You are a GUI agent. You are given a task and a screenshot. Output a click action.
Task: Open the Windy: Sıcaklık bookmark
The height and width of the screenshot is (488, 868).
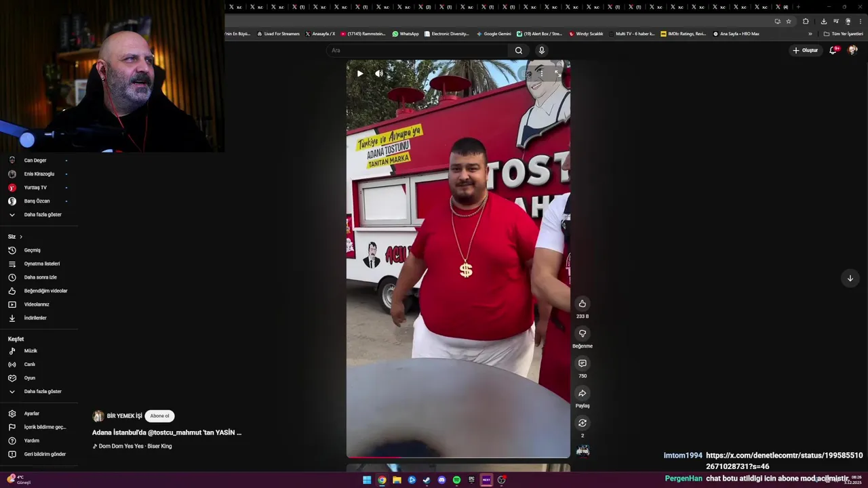(x=586, y=34)
